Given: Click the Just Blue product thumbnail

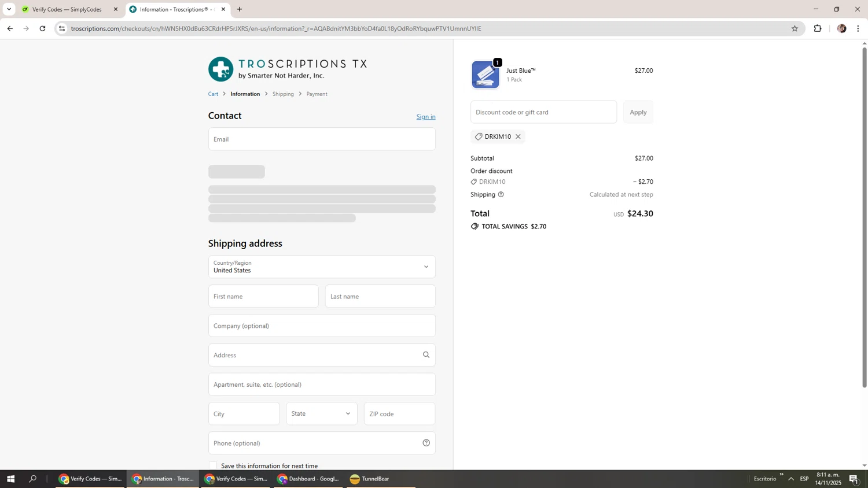Looking at the screenshot, I should (486, 75).
